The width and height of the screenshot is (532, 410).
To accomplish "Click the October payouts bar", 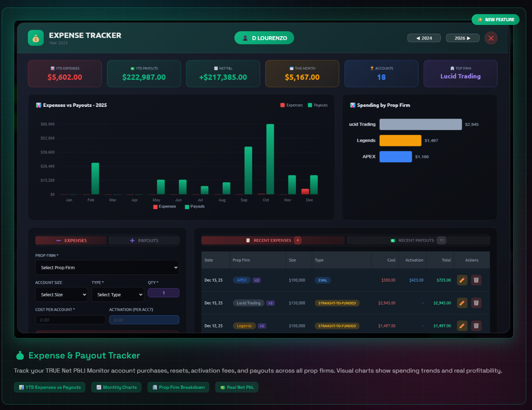I will point(270,159).
